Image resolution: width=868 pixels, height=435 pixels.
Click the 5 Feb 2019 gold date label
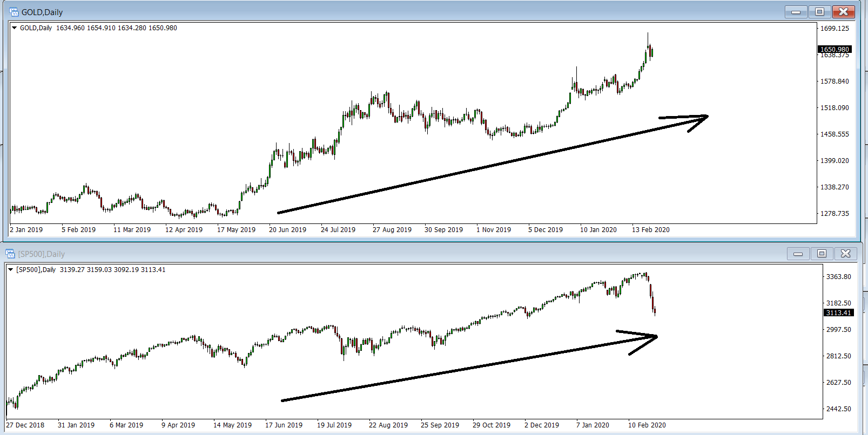click(78, 230)
